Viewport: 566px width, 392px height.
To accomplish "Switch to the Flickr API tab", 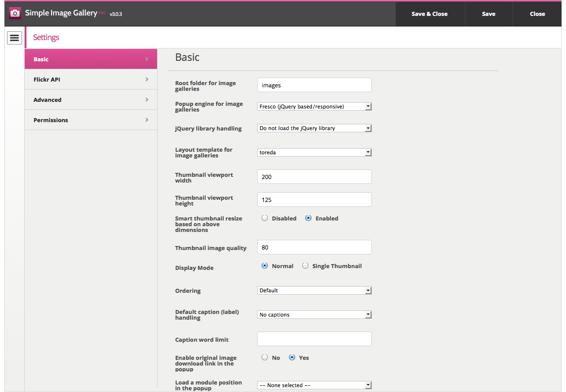I will pos(91,79).
